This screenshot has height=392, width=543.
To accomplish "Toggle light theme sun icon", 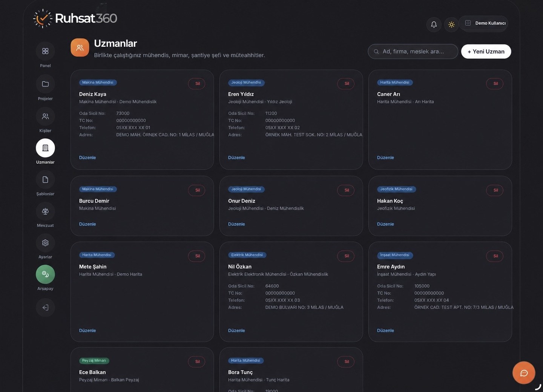I will point(451,24).
